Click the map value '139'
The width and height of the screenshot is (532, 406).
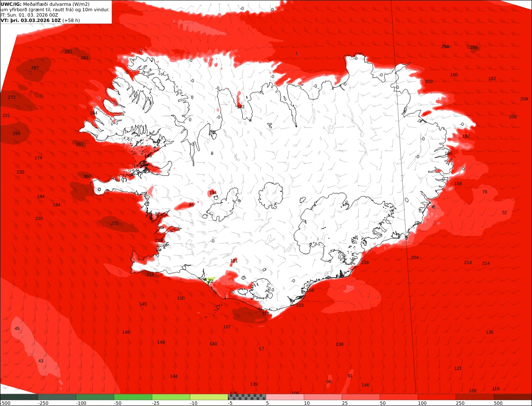click(x=254, y=384)
